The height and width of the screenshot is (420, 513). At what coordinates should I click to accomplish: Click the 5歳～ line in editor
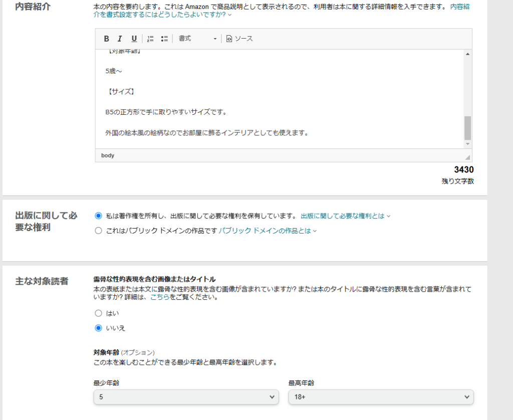(114, 71)
